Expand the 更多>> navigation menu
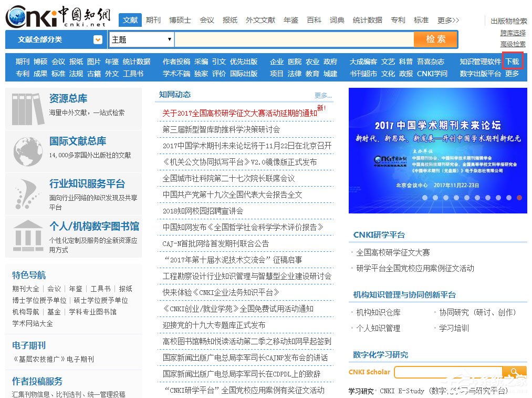The width and height of the screenshot is (532, 398). (448, 20)
